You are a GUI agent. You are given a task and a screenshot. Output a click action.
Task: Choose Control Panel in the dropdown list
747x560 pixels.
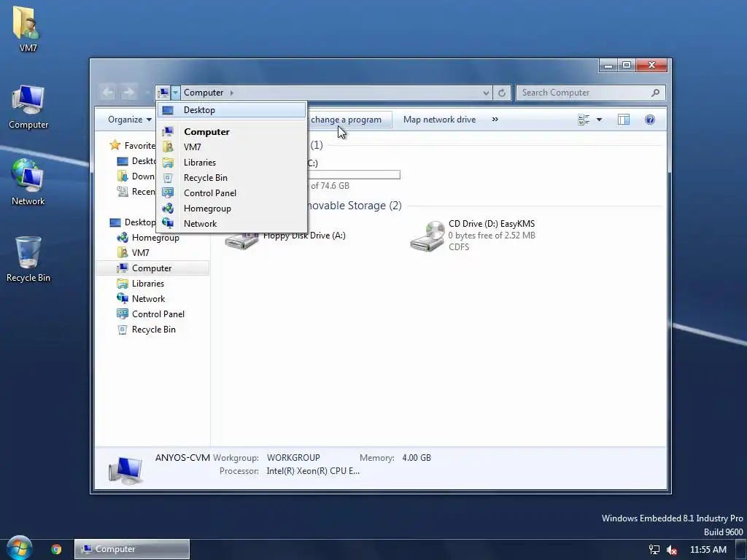click(x=232, y=192)
